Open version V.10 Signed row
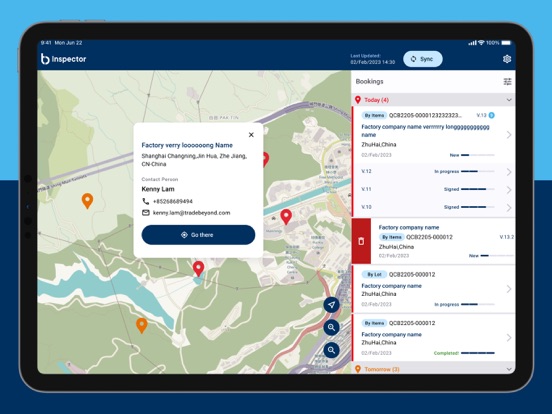The image size is (552, 414). [x=434, y=207]
